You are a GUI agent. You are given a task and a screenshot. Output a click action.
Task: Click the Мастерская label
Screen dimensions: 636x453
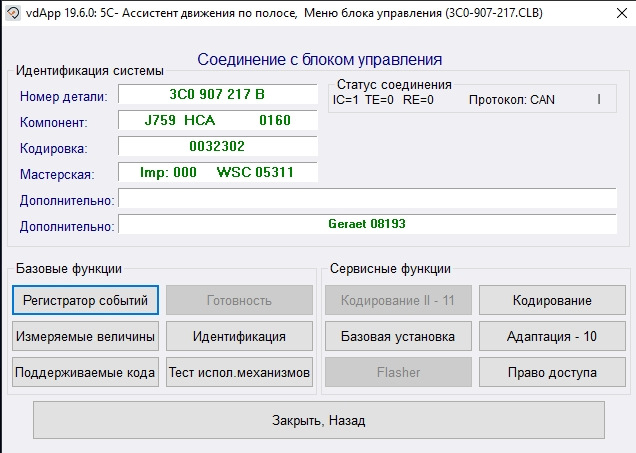[57, 174]
